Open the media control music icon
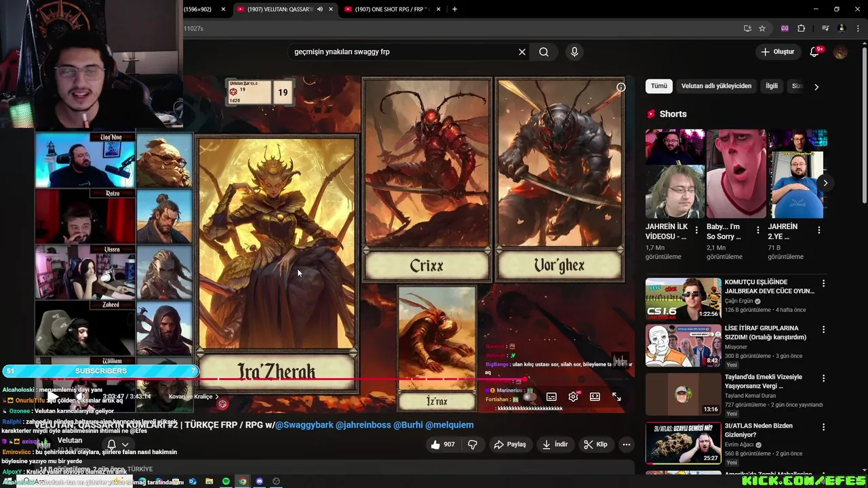Viewport: 868px width, 488px height. 825,28
